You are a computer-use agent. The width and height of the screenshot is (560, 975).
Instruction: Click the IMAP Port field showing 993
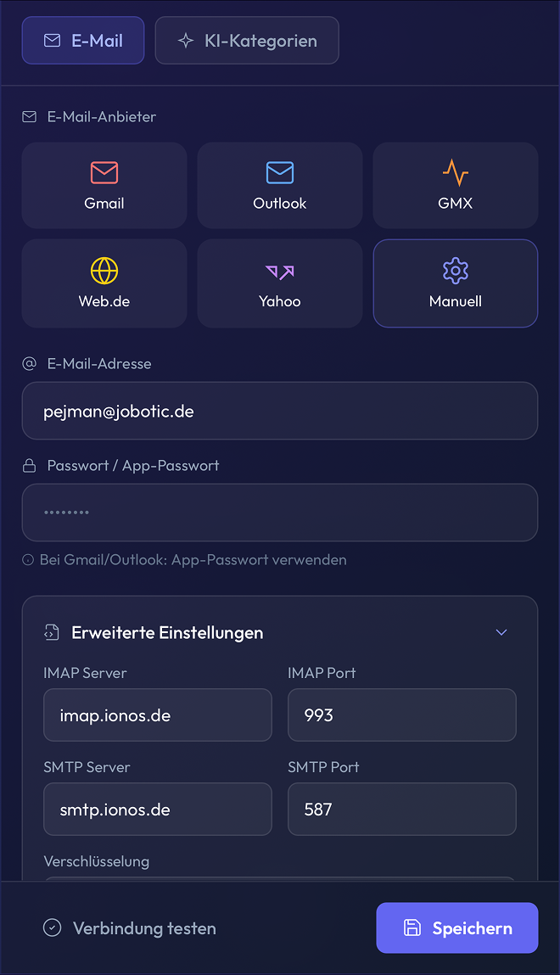pos(402,715)
